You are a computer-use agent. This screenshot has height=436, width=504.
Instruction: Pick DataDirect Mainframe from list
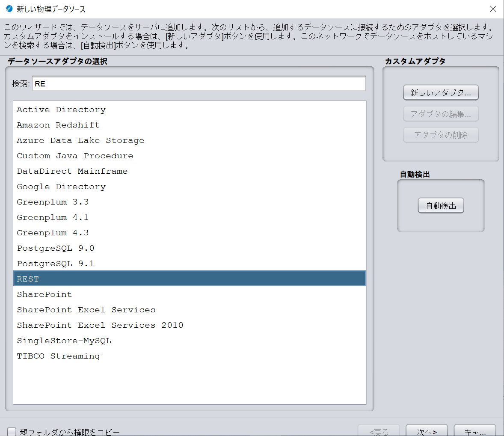[x=190, y=172]
